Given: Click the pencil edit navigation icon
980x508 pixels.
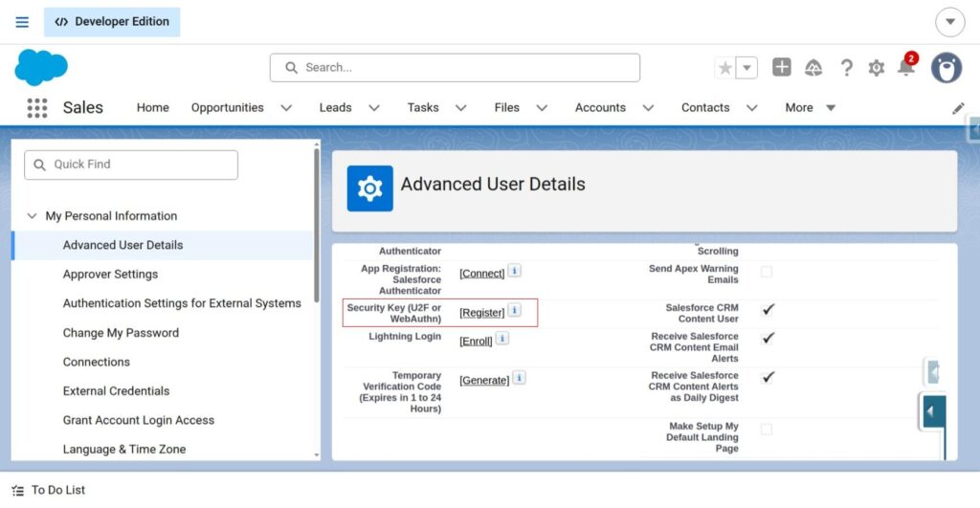Looking at the screenshot, I should point(958,108).
